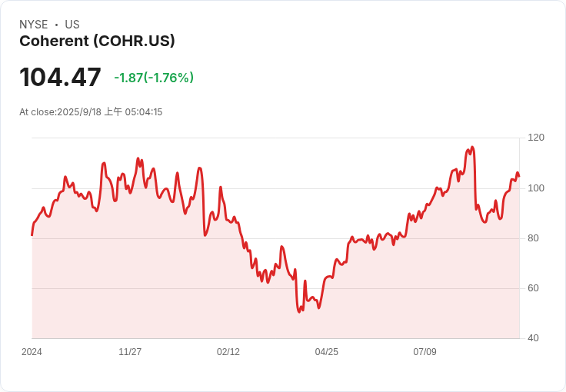Click the 100 y-axis label
The height and width of the screenshot is (392, 566).
[536, 188]
